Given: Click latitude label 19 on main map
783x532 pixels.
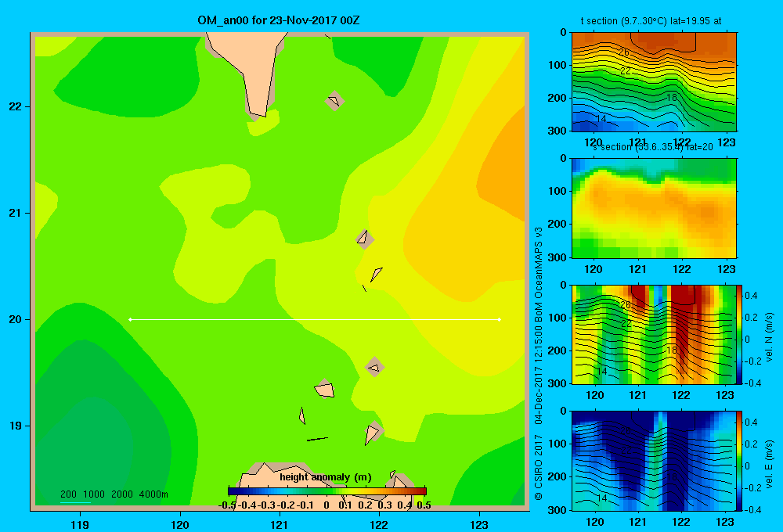Looking at the screenshot, I should (x=14, y=426).
